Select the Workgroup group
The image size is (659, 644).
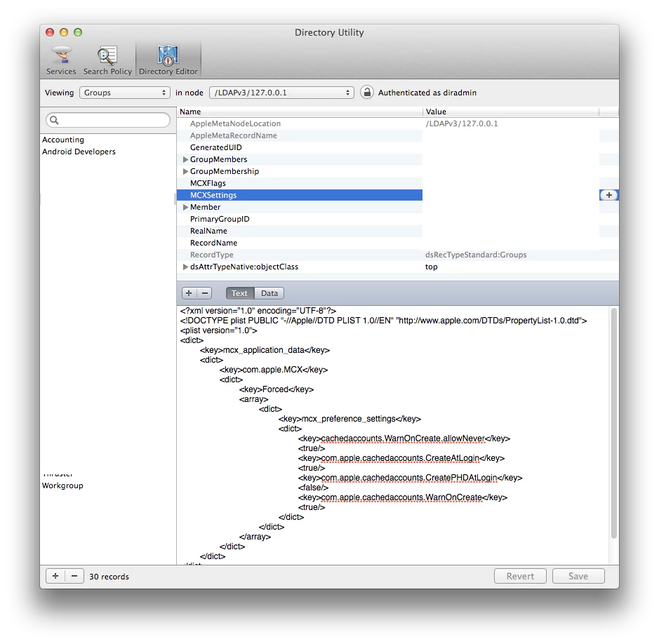pos(62,485)
